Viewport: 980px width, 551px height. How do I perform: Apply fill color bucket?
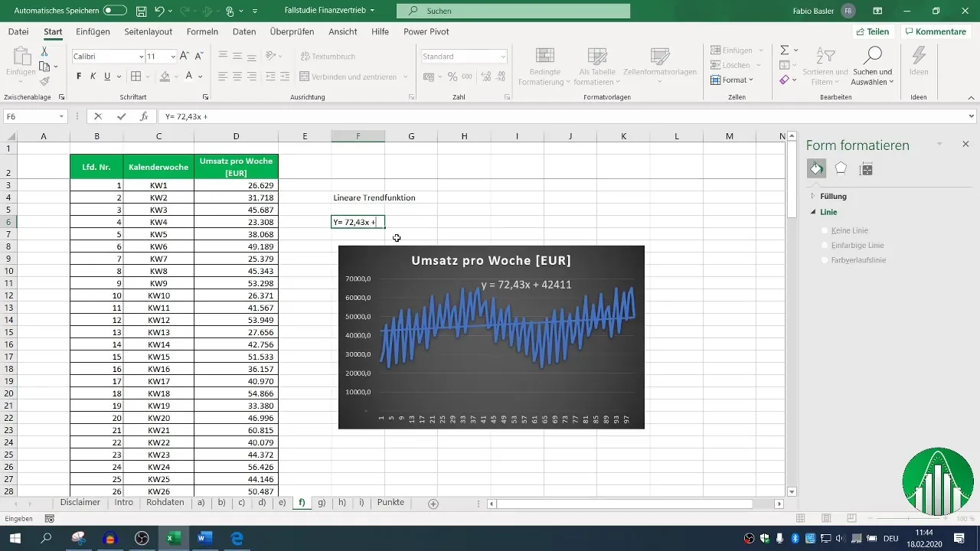tap(165, 77)
